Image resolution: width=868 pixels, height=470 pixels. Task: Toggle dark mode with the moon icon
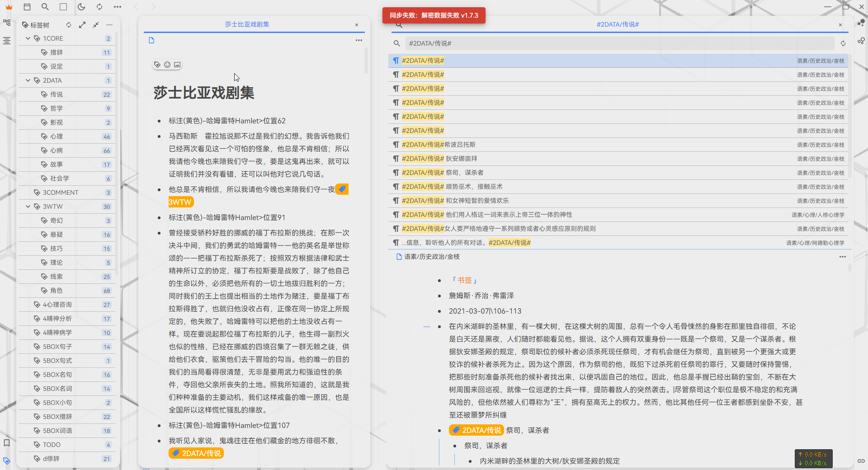click(x=81, y=7)
